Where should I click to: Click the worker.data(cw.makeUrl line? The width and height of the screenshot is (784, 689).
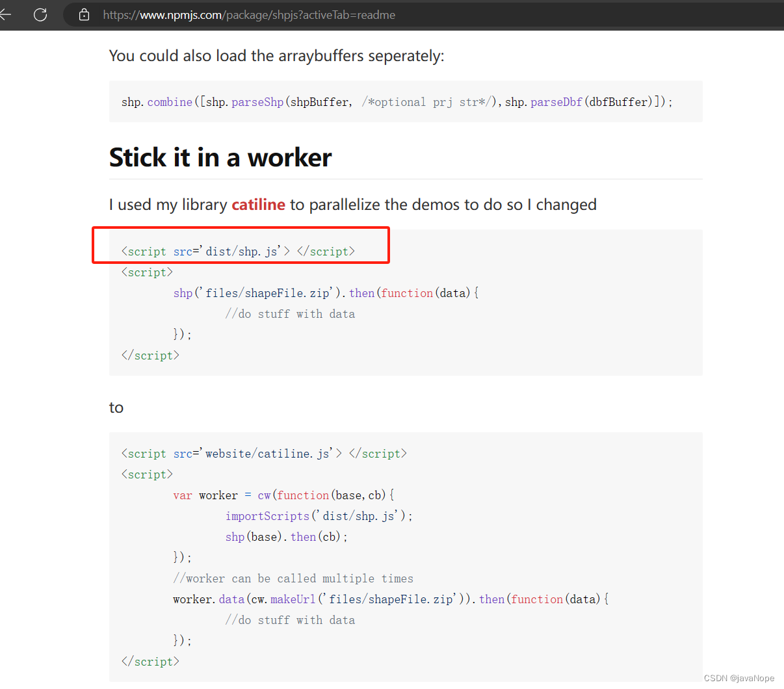click(x=391, y=599)
